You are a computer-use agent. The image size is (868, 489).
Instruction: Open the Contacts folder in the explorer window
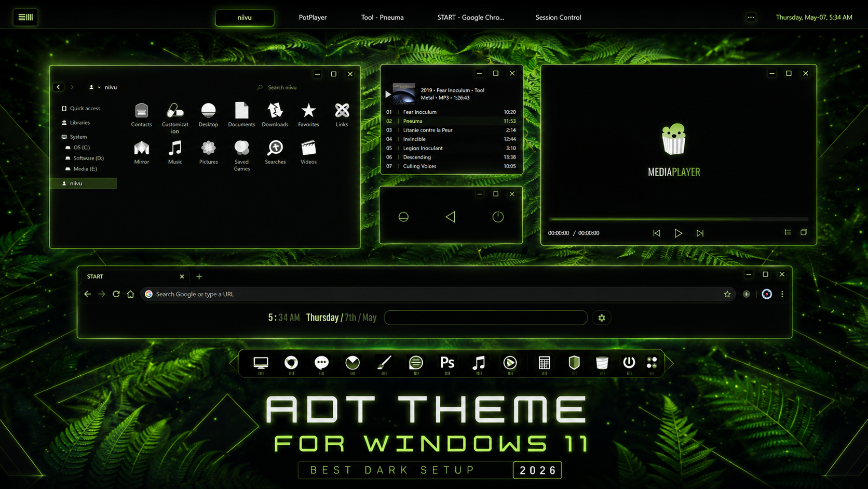pyautogui.click(x=141, y=115)
